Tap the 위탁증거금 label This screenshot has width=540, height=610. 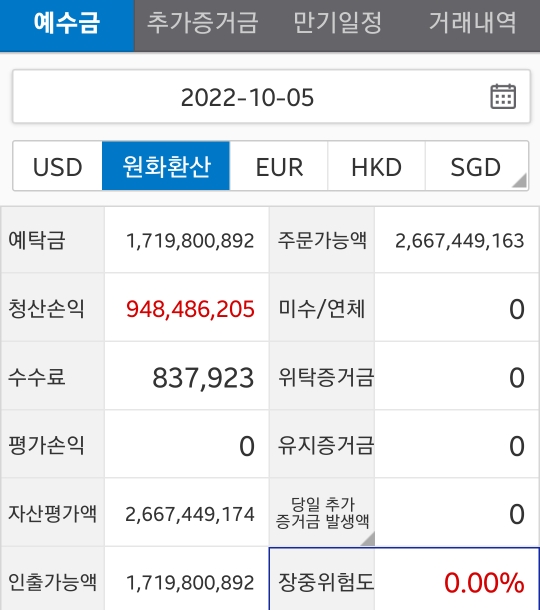click(x=326, y=377)
